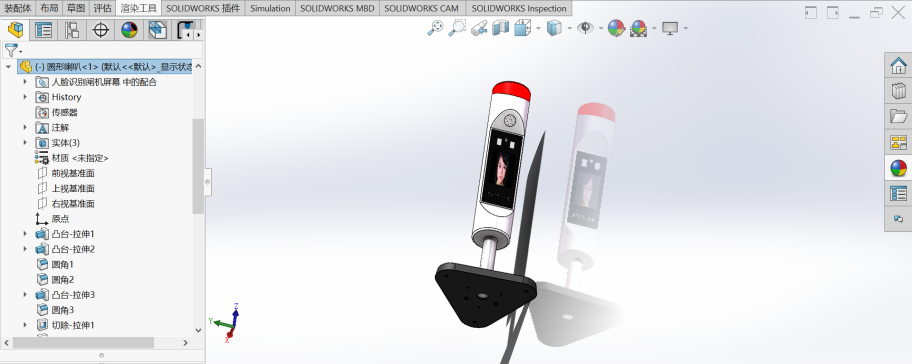Open the SOLIDWORKS Forum task pane

899,219
